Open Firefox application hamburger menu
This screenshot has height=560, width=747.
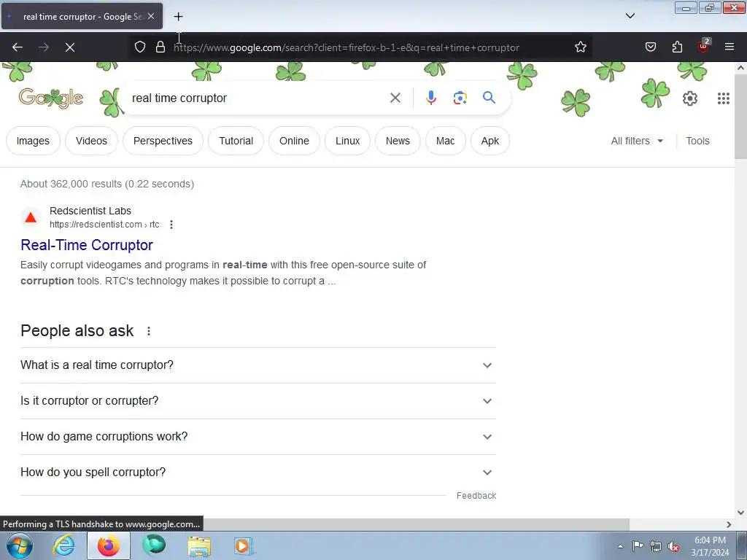(729, 47)
